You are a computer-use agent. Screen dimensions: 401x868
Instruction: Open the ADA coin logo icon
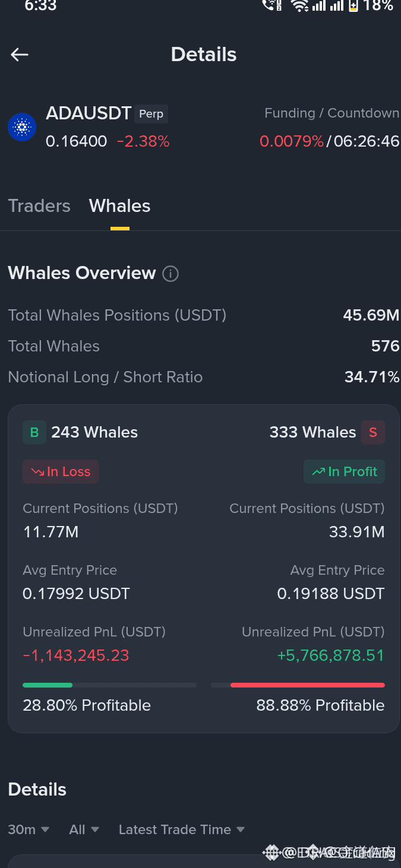coord(22,127)
